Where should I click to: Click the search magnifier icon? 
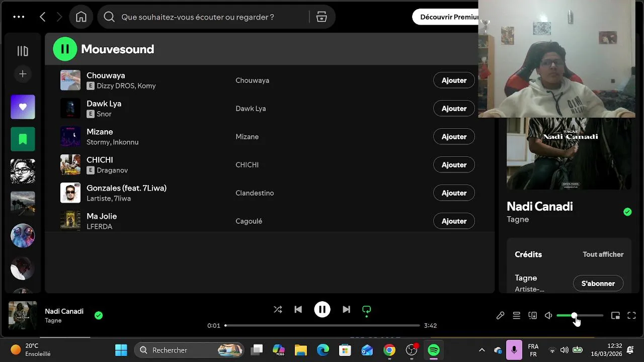(109, 17)
